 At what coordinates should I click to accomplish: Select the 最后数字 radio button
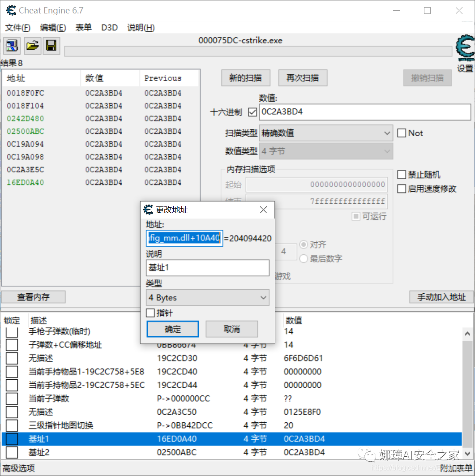coord(304,259)
